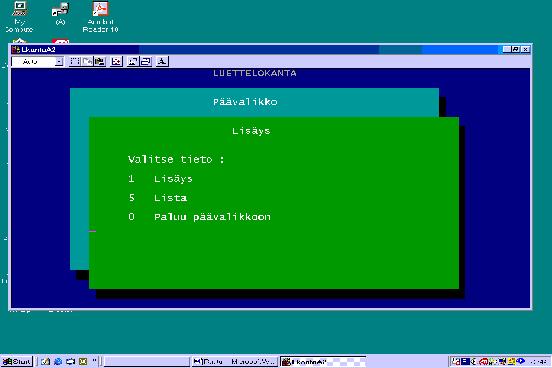
Task: Click the Background toolbar icon
Action: tap(146, 62)
